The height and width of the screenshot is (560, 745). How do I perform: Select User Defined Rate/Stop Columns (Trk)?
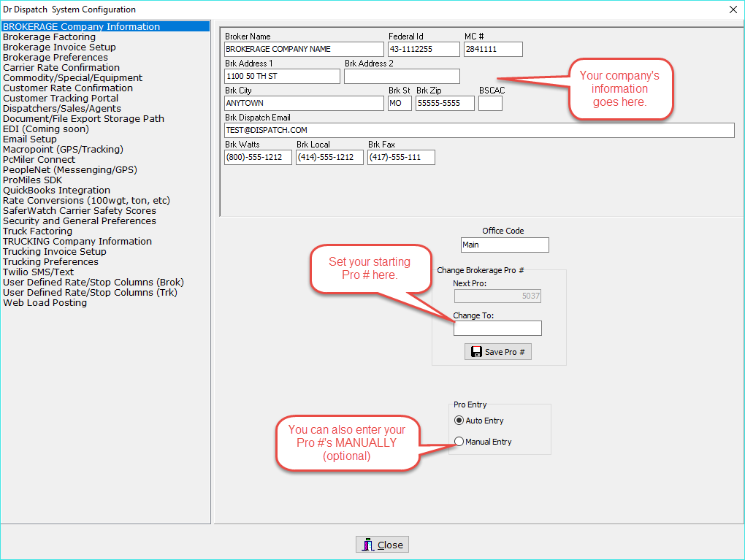(91, 293)
